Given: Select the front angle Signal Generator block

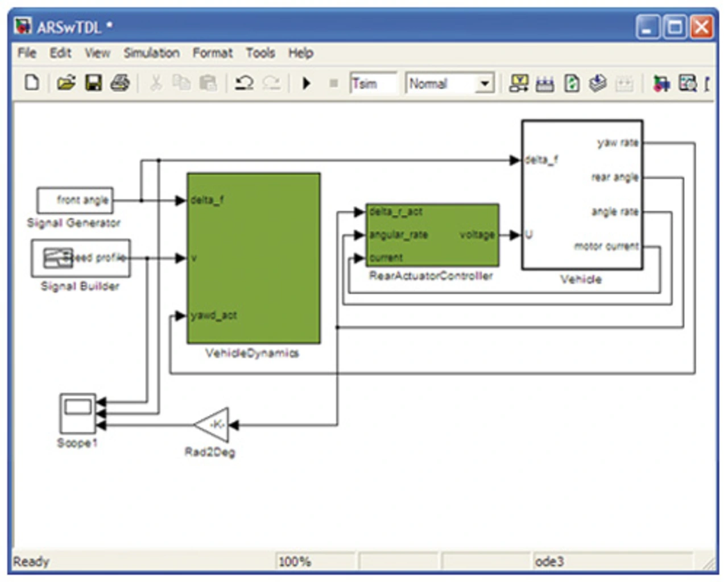Looking at the screenshot, I should point(75,200).
